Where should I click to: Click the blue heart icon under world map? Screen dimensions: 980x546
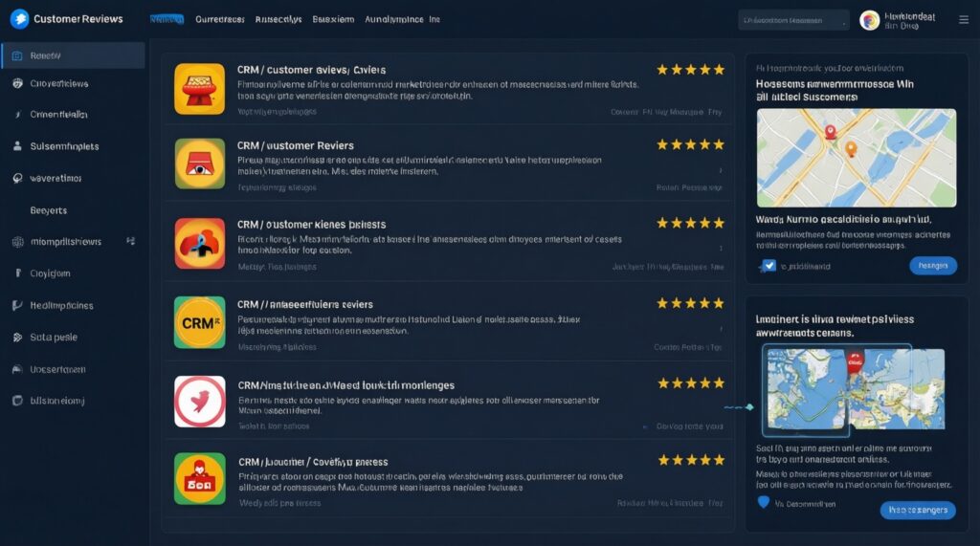763,502
